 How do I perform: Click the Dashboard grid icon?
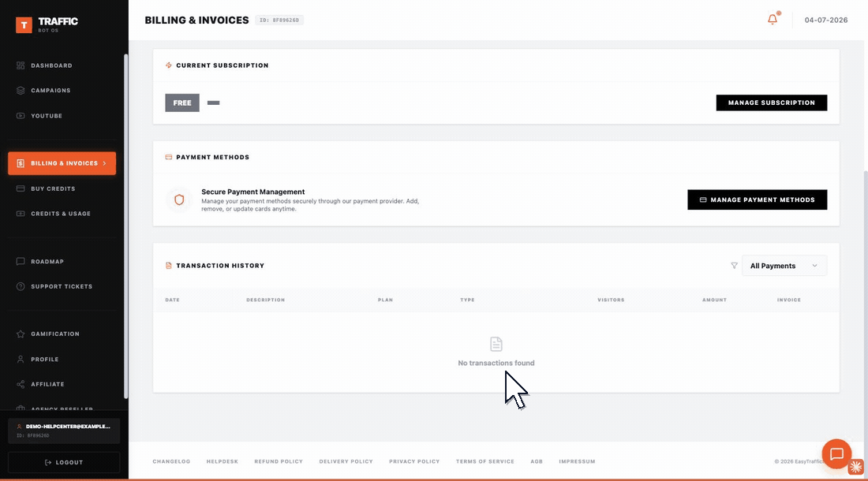[x=21, y=65]
